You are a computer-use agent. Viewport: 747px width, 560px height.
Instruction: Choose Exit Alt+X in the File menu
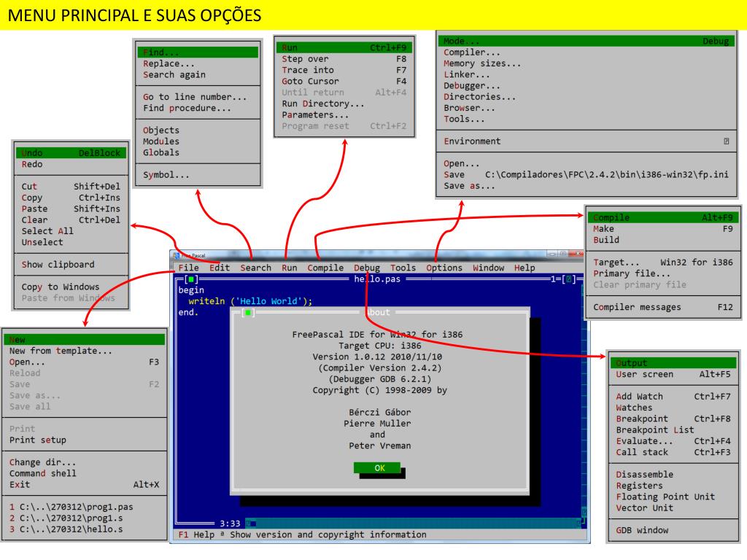coord(85,485)
